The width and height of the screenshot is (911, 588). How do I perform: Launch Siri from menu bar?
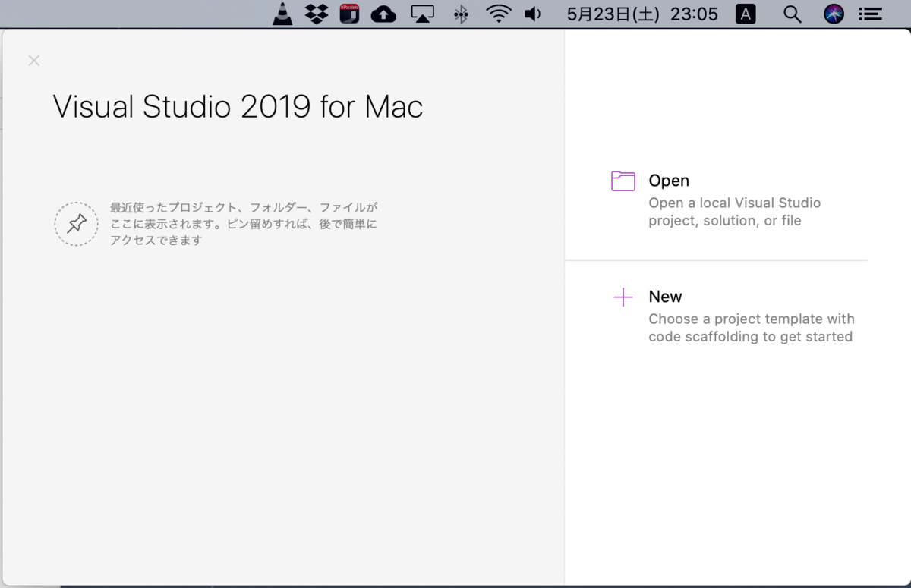pyautogui.click(x=834, y=14)
